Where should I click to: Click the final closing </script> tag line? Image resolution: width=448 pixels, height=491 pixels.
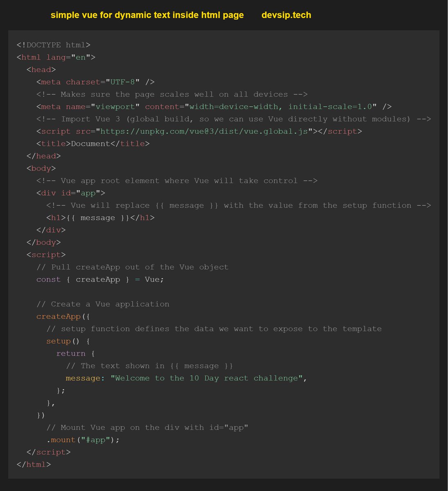coord(49,452)
